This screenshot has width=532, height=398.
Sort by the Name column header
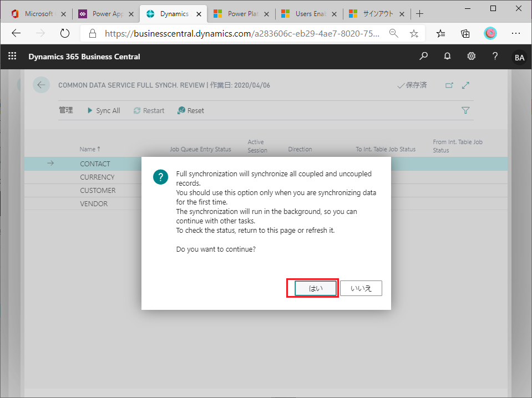point(90,149)
